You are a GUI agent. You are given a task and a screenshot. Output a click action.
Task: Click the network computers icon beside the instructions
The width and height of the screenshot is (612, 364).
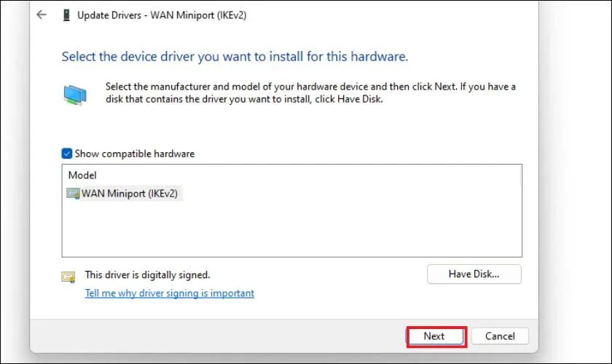click(74, 95)
